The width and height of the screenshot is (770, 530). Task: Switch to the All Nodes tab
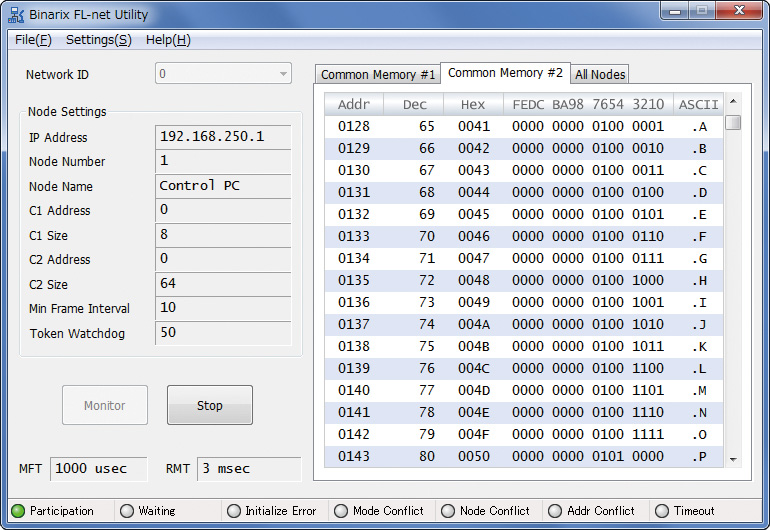[x=600, y=75]
